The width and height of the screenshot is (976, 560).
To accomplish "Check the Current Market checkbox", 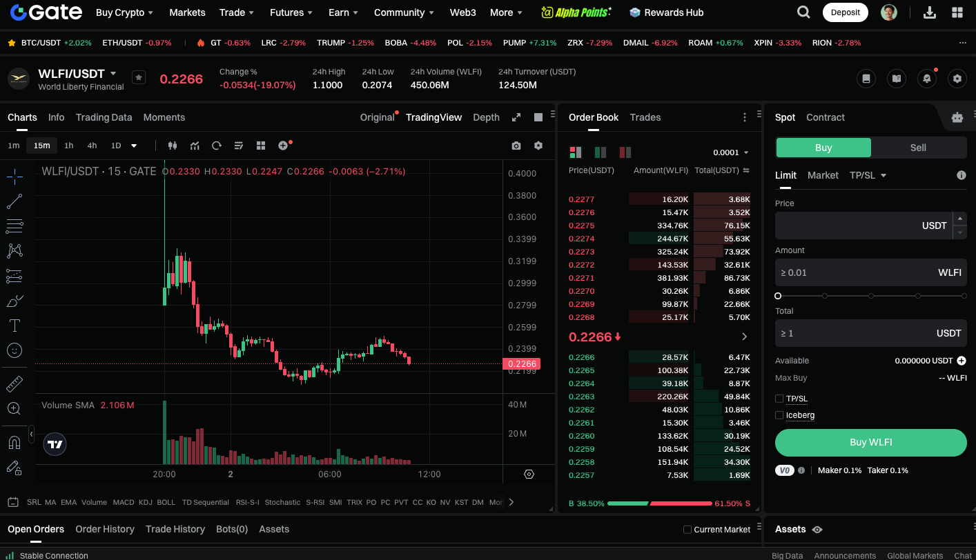I will tap(687, 530).
